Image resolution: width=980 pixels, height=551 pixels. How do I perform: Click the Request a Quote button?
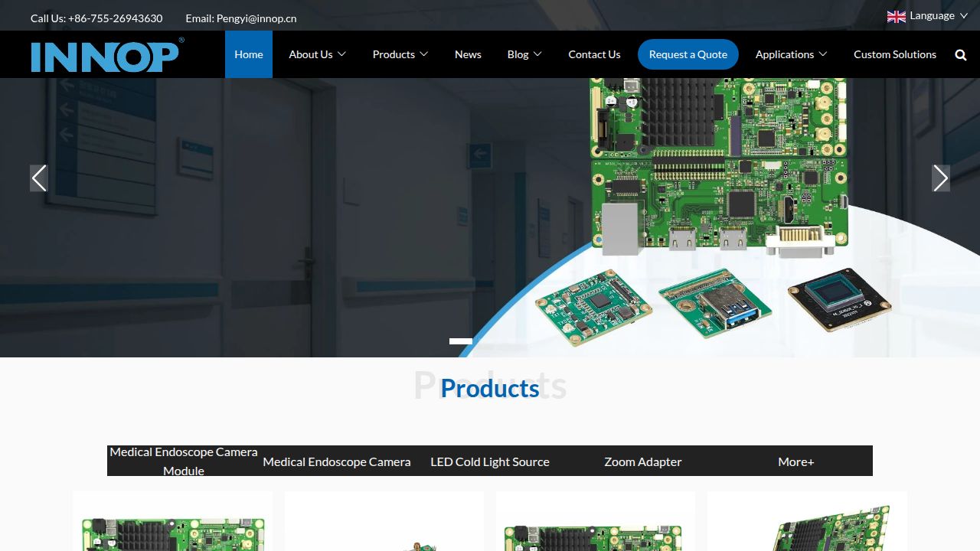click(688, 54)
